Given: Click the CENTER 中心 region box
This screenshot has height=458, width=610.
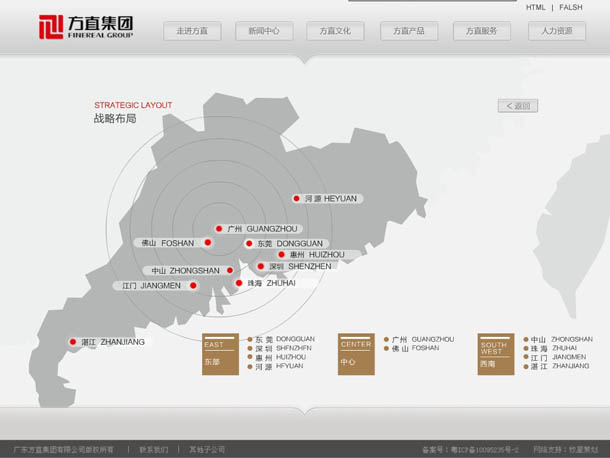Looking at the screenshot, I should click(356, 354).
